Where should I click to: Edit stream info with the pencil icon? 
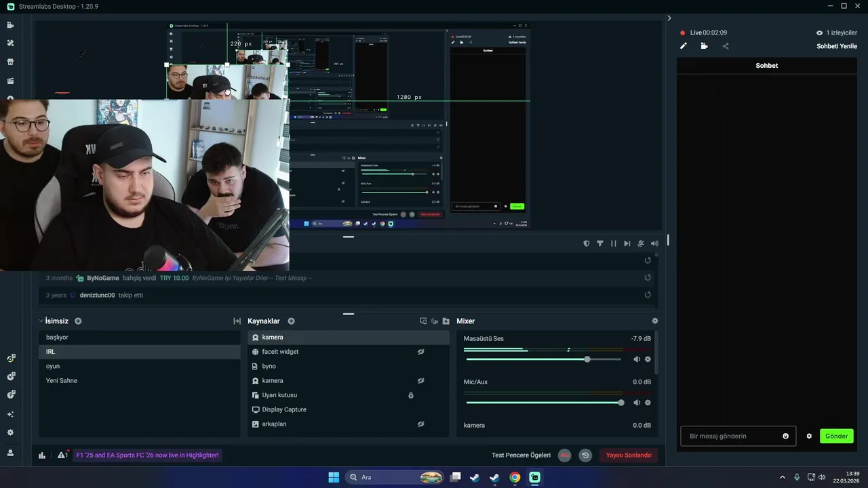click(684, 46)
